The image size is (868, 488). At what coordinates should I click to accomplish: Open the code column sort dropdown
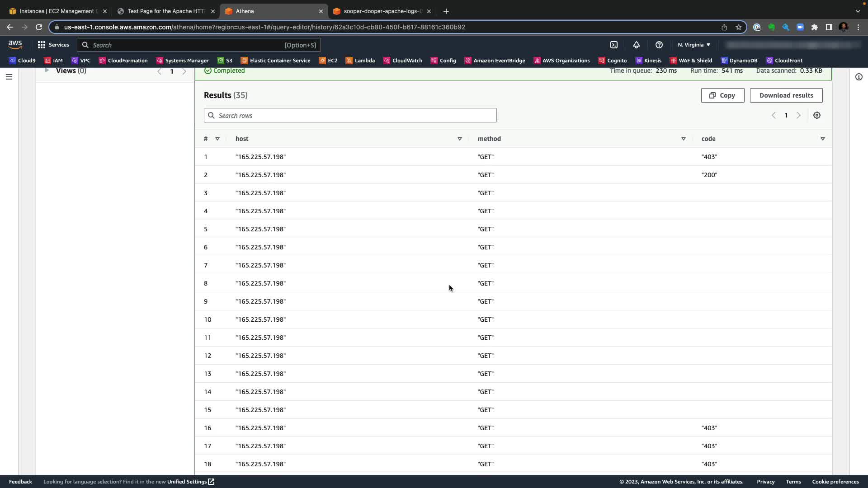[822, 139]
